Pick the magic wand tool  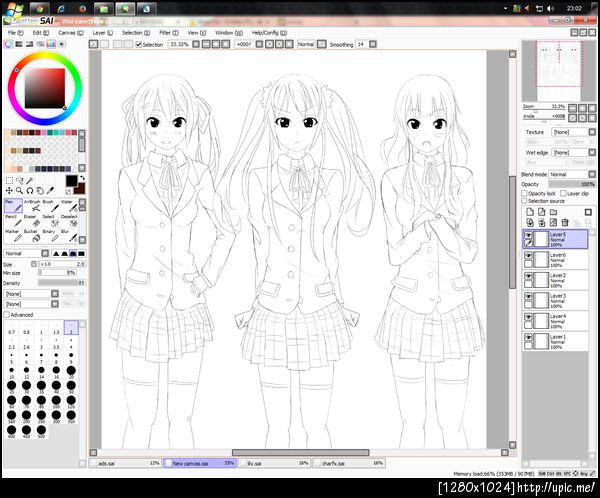tap(29, 181)
